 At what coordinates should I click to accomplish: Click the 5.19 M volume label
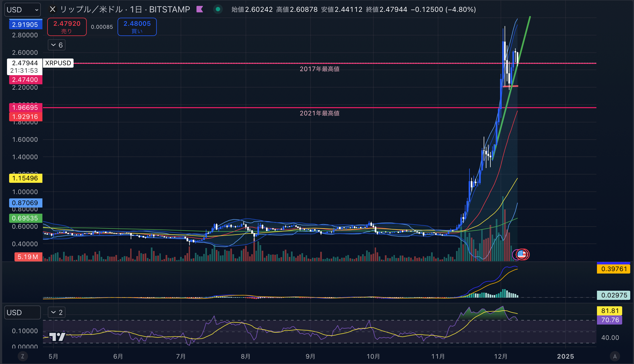coord(28,257)
